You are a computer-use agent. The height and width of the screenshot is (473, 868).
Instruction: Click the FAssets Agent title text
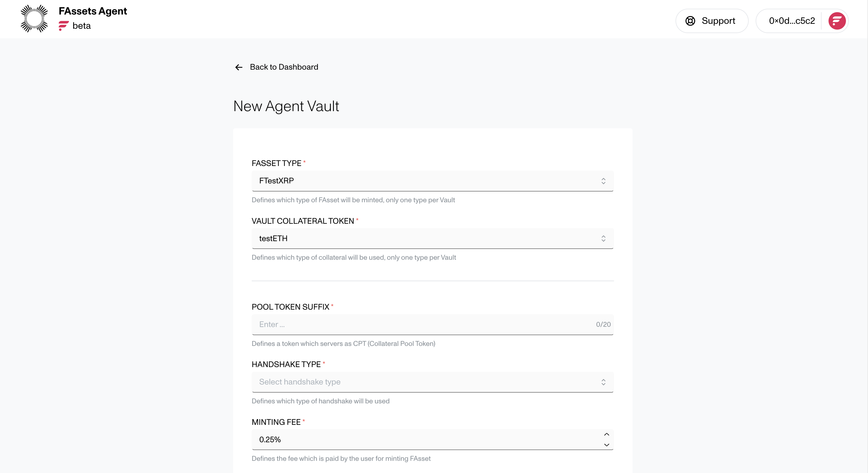[93, 11]
